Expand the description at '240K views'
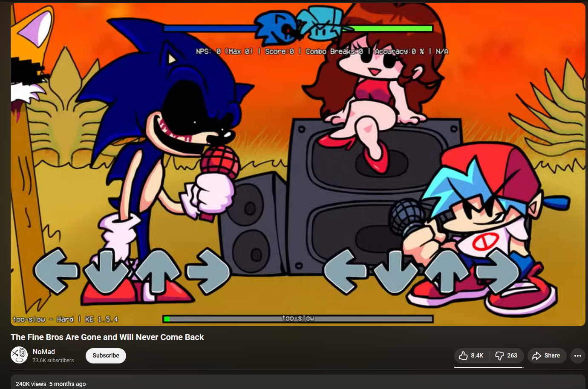588x389 pixels. [31, 384]
